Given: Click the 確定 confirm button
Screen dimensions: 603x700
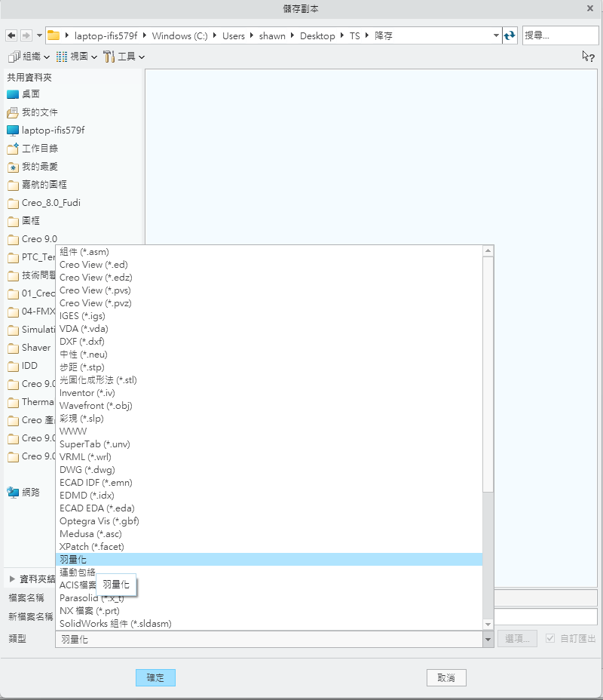Looking at the screenshot, I should click(155, 677).
